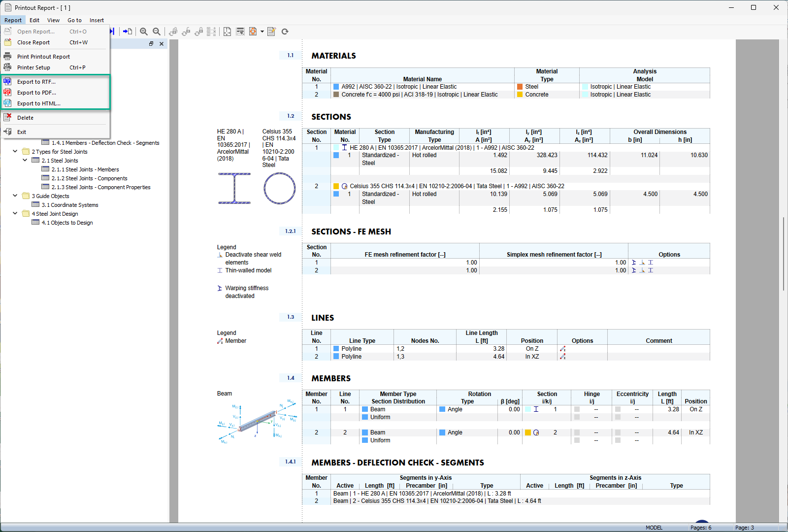Jump to the last report page

[x=111, y=31]
